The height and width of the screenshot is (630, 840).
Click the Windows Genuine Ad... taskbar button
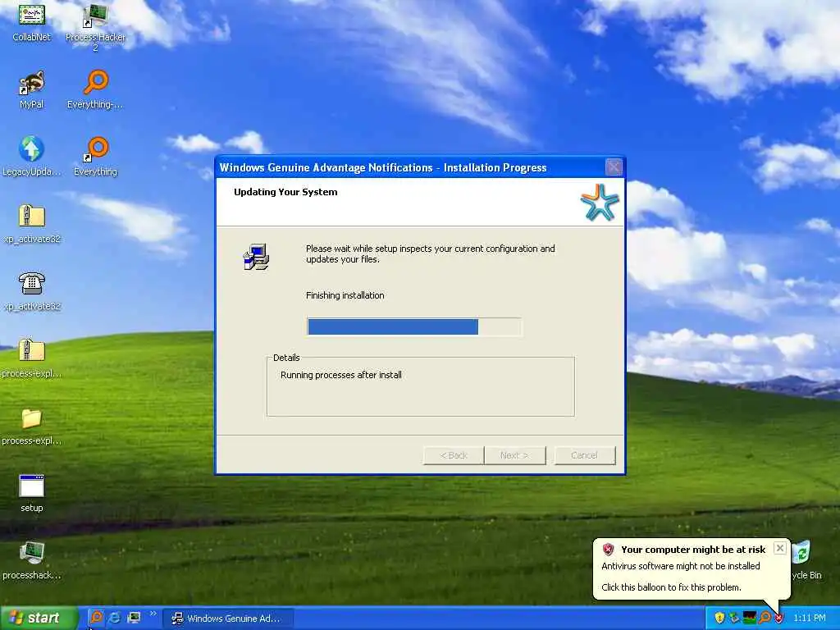[228, 619]
